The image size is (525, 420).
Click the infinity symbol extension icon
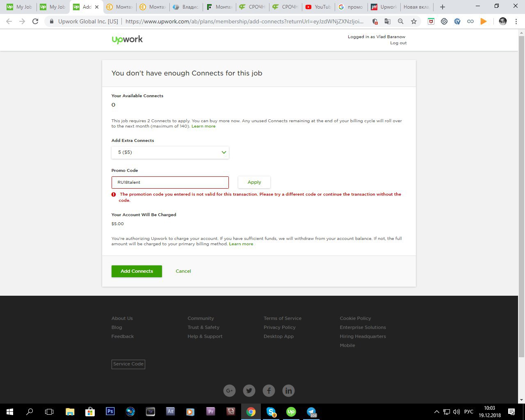470,21
